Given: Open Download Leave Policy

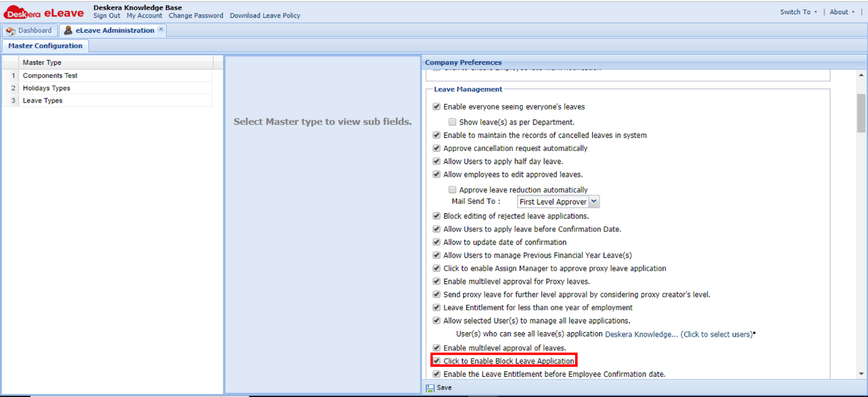Looking at the screenshot, I should [x=265, y=15].
